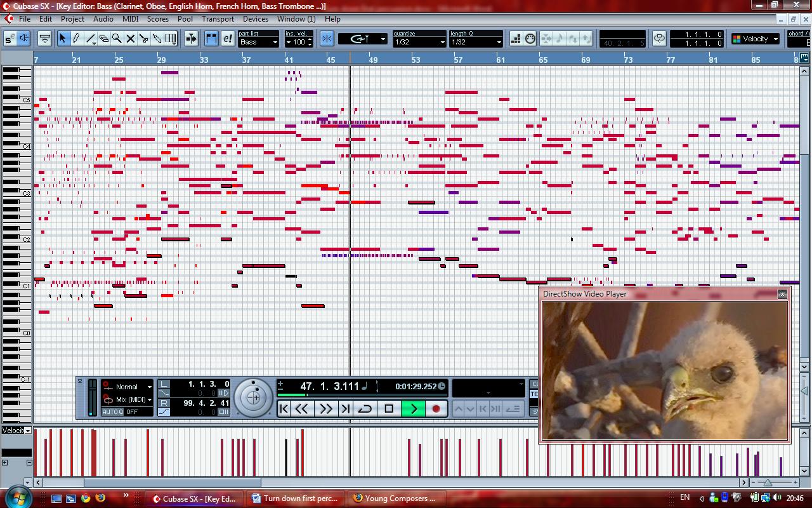Image resolution: width=812 pixels, height=508 pixels.
Task: Toggle the Snap button
Action: (327, 39)
